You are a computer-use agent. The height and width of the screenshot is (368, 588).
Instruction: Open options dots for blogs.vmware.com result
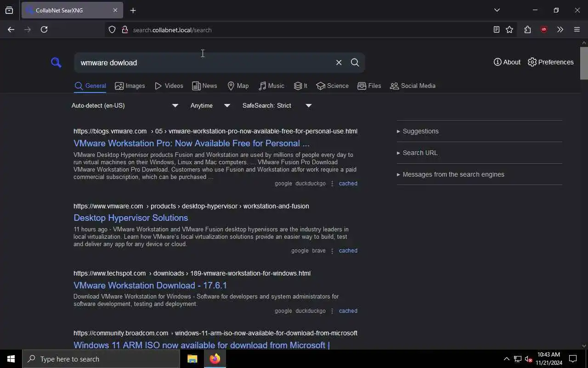pos(332,184)
